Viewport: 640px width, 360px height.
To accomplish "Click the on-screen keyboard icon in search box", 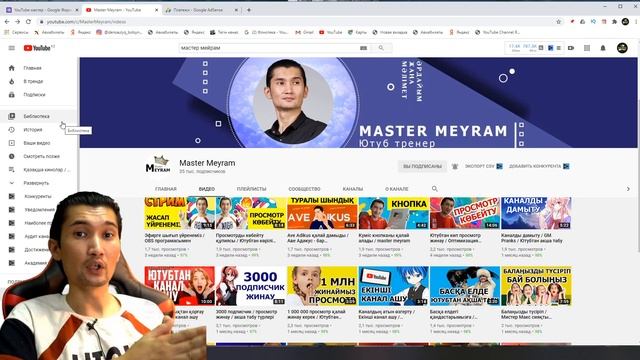I will 363,48.
